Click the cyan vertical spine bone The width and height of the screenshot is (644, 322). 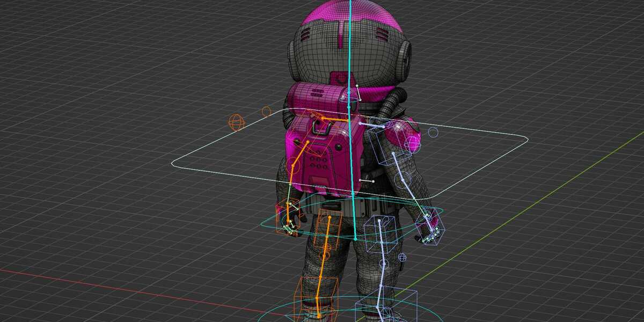(x=351, y=118)
